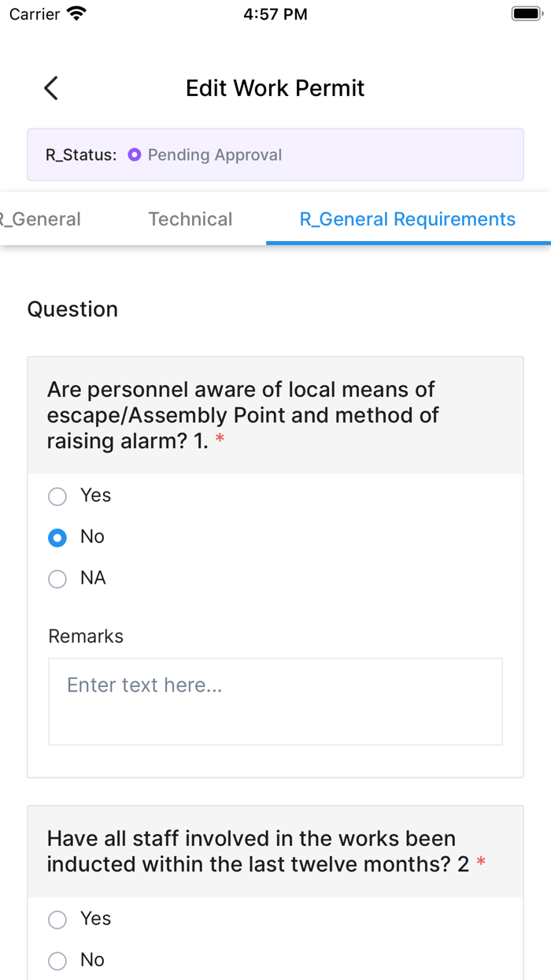Screen dimensions: 551x980
Task: Select Yes for the escape/Assembly Point question
Action: 57,496
